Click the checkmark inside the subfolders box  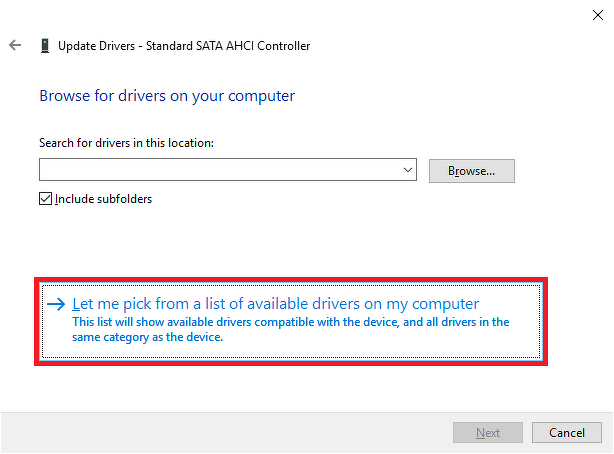tap(45, 199)
